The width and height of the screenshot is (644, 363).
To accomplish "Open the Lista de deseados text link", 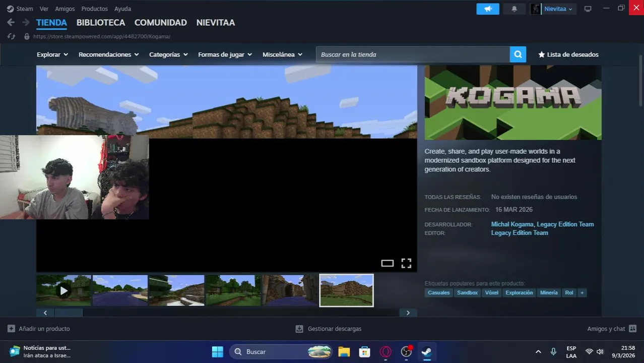I will (572, 54).
